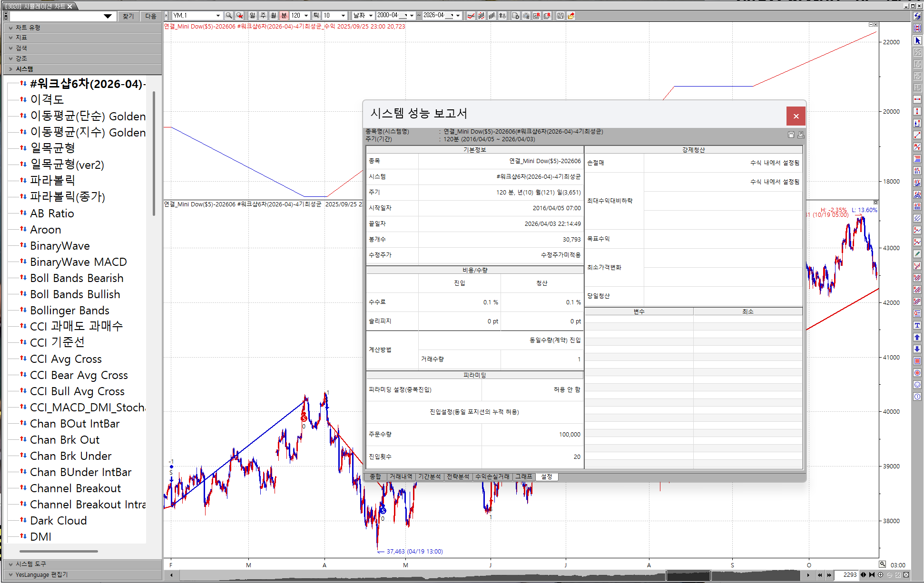Screen dimensions: 924x583
Task: Click the zoom-in icon at the bottom right
Action: click(x=880, y=575)
